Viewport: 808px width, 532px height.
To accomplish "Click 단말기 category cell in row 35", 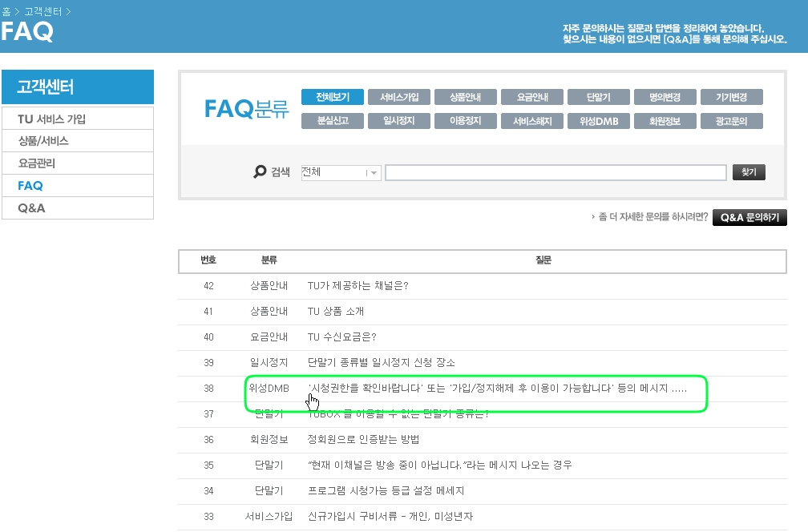I will point(269,465).
